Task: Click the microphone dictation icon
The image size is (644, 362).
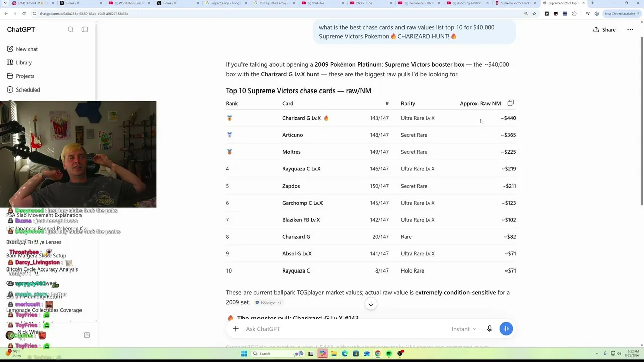Action: click(x=489, y=329)
